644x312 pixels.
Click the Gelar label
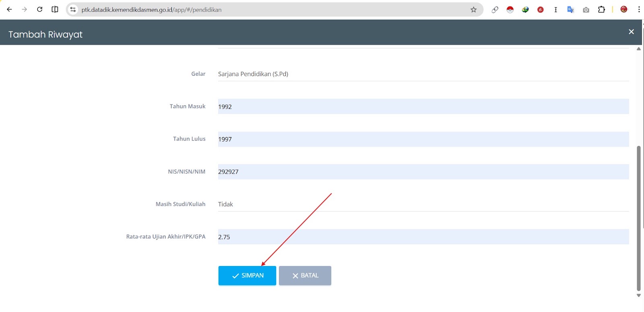[198, 74]
